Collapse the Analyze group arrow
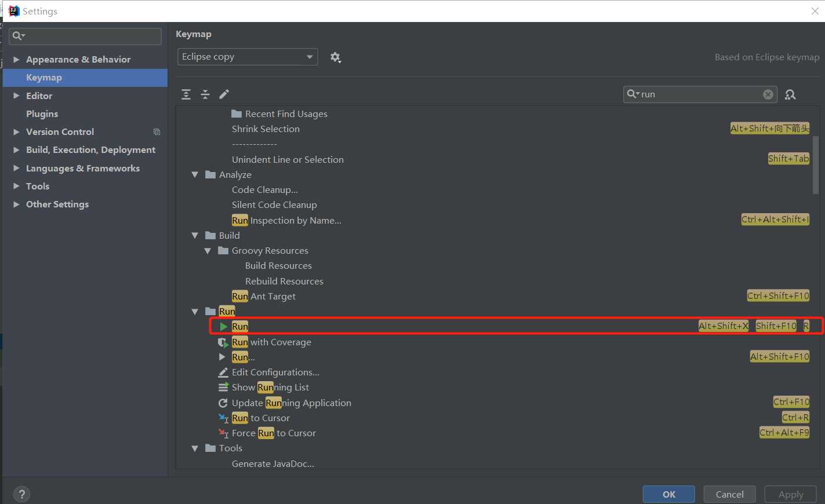825x504 pixels. (x=195, y=174)
